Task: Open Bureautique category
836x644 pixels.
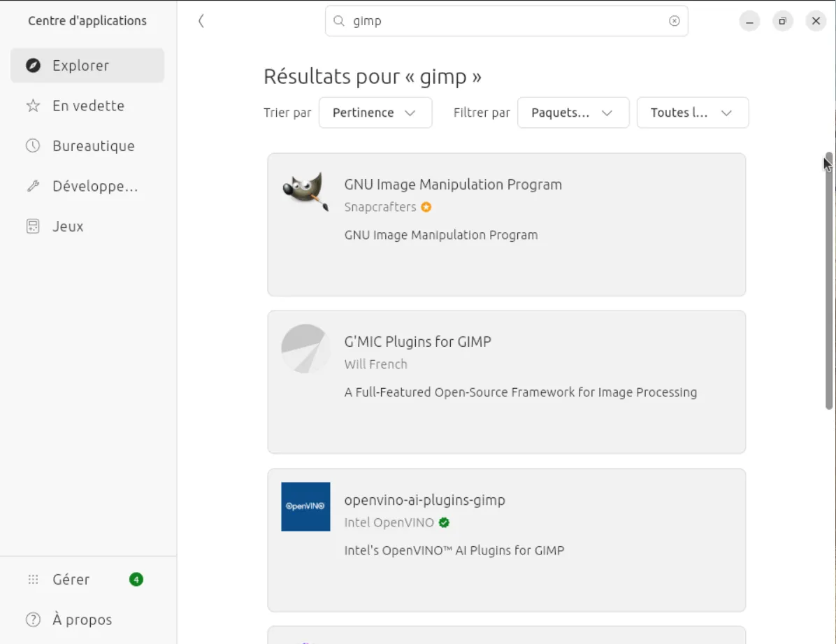Action: [87, 145]
